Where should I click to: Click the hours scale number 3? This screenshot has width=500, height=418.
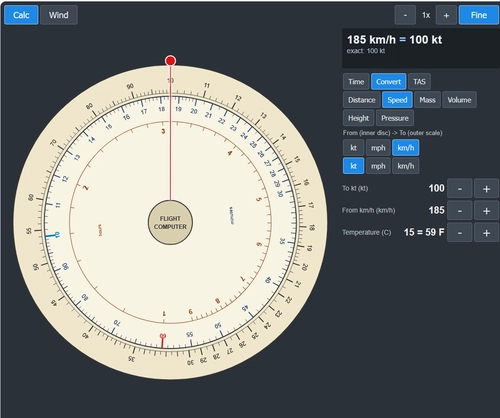coord(163,131)
